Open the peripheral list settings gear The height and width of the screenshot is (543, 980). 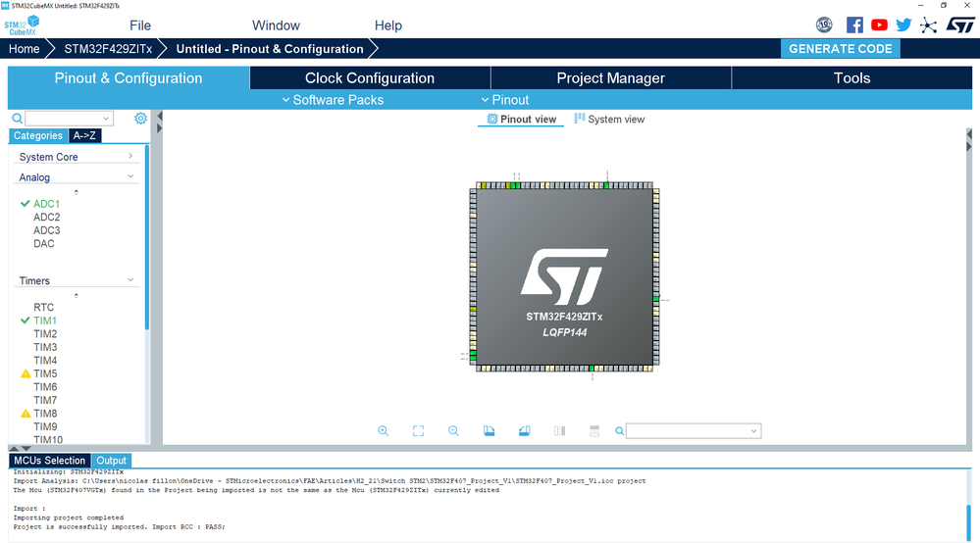coord(140,118)
